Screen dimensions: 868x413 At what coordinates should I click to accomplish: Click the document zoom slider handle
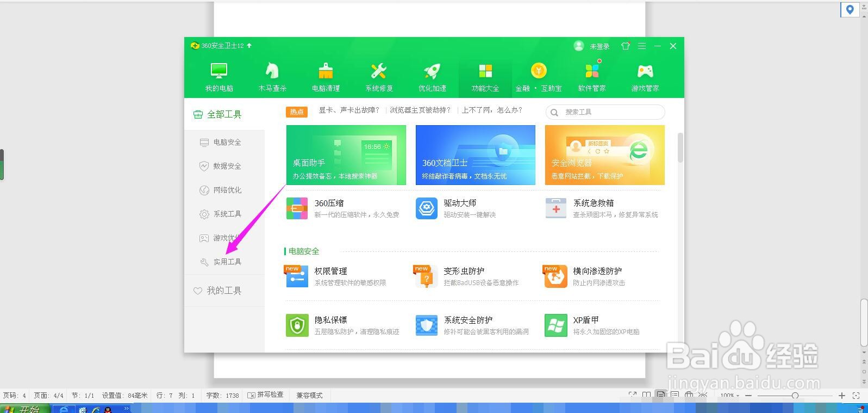(x=795, y=396)
